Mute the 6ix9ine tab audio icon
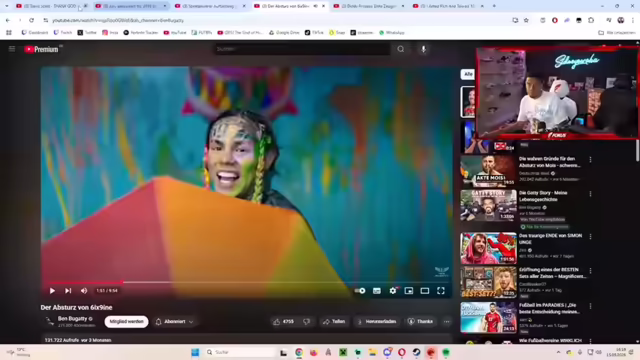 coord(316,6)
